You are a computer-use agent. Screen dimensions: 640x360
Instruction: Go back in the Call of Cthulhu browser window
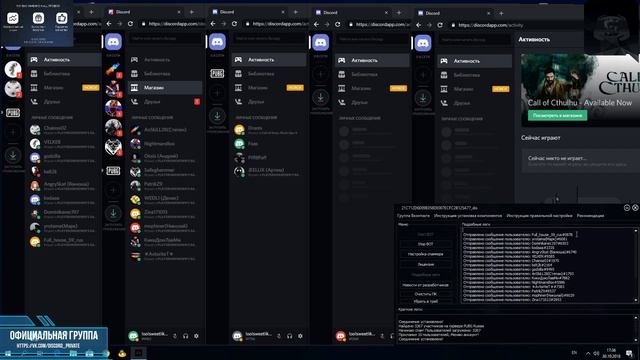[x=418, y=25]
